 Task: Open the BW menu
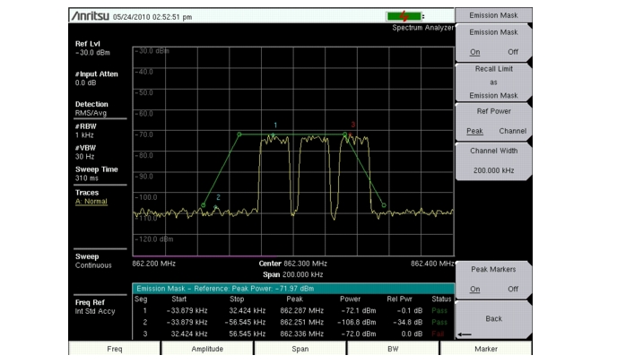coord(393,349)
